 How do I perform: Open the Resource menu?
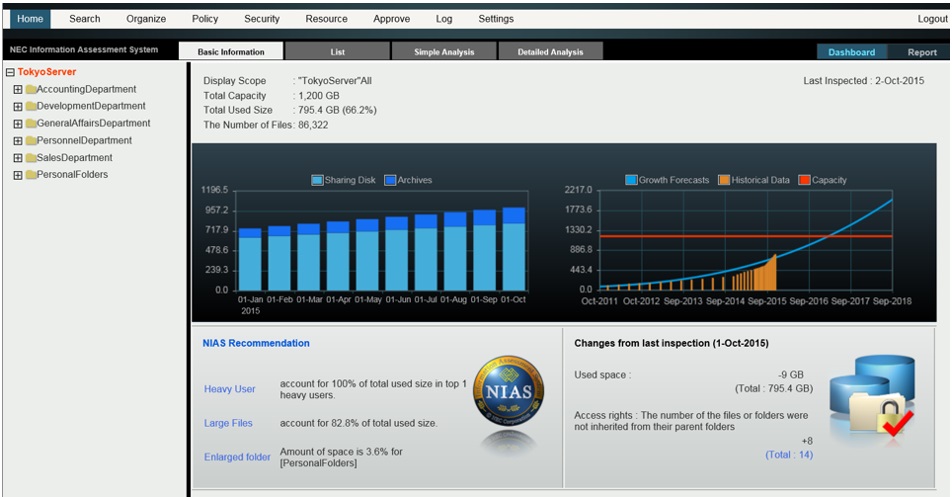coord(326,19)
